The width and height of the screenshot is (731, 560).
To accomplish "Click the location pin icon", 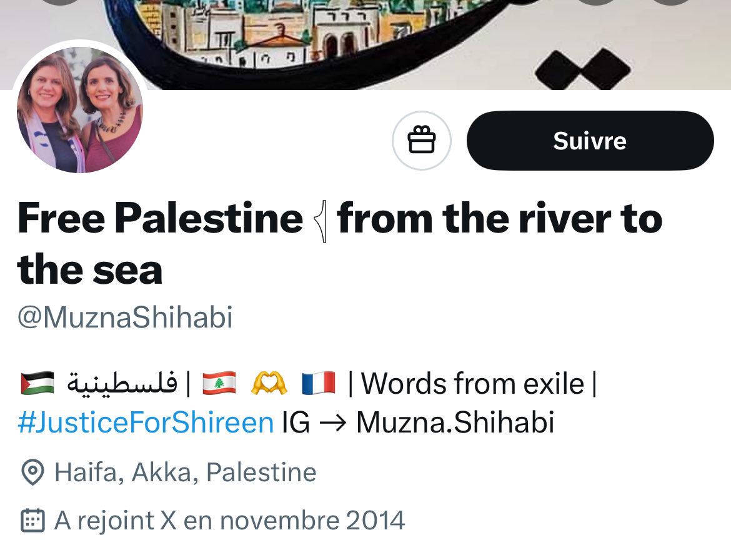I will coord(32,472).
